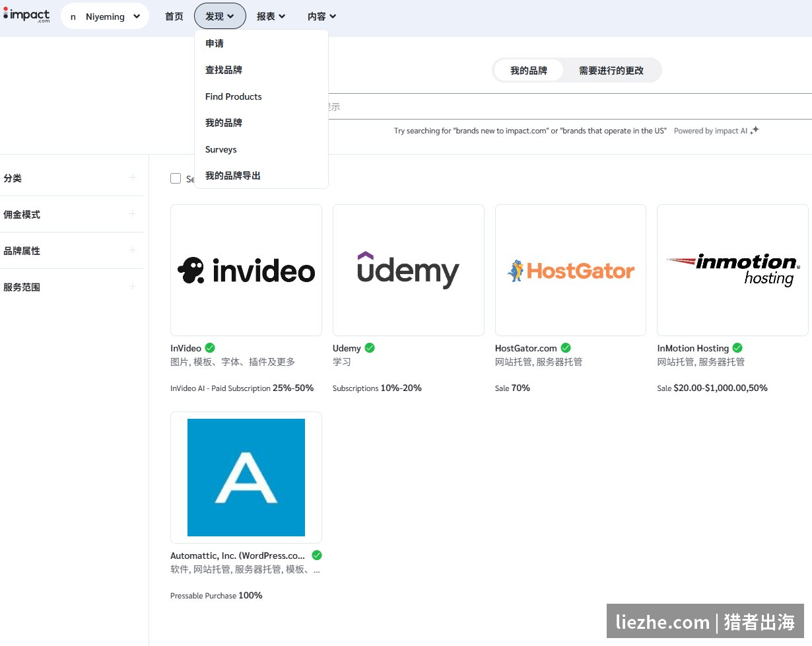Click HostGator.com's green verified check icon

coord(566,347)
